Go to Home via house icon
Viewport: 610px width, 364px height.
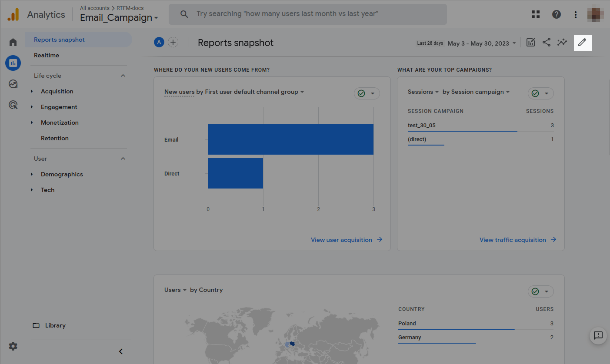[13, 42]
